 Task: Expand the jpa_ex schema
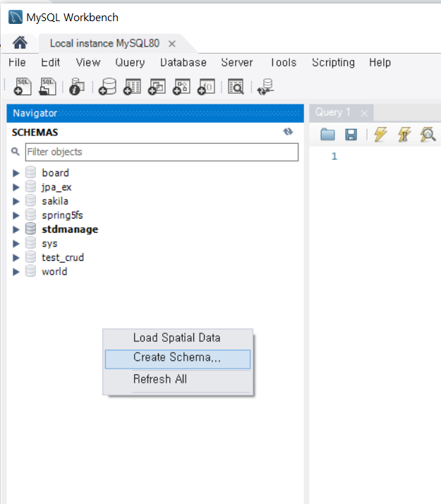[16, 187]
